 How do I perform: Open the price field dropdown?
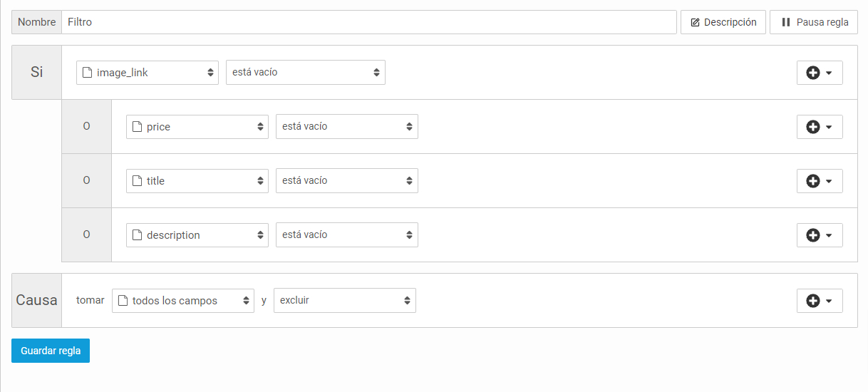(x=197, y=127)
